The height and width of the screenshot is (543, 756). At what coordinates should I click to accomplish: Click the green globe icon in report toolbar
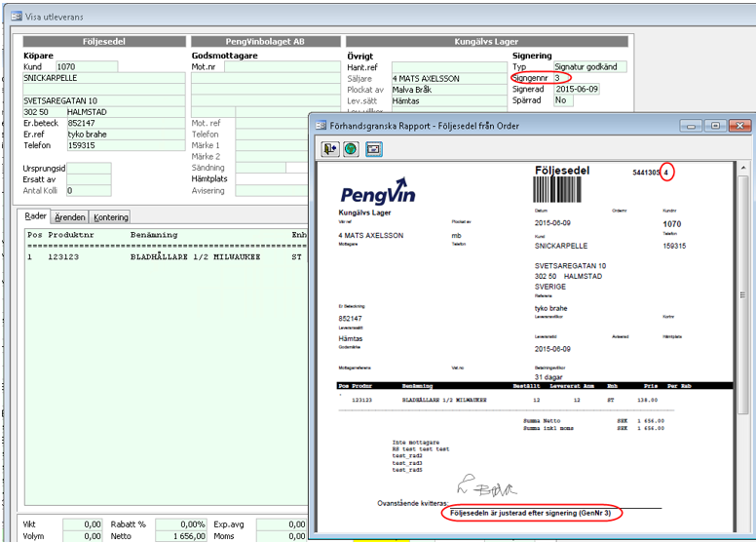point(351,149)
